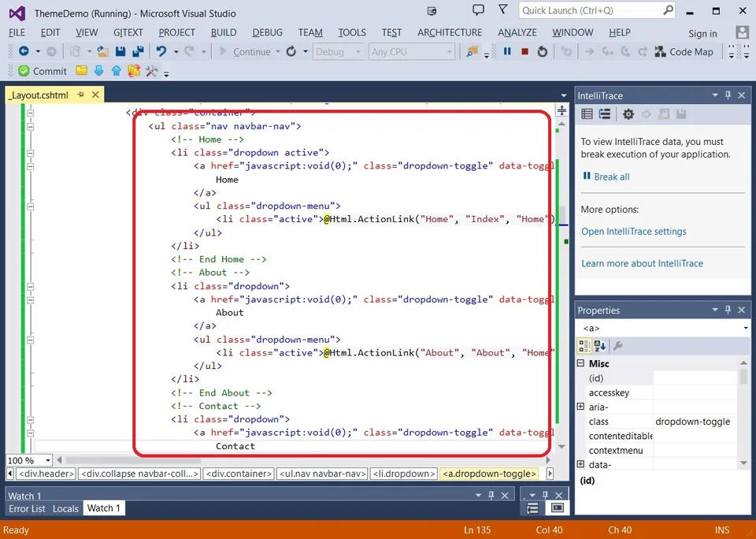Open IntelliTrace settings gear icon
Screen dimensions: 756x539
coord(628,114)
